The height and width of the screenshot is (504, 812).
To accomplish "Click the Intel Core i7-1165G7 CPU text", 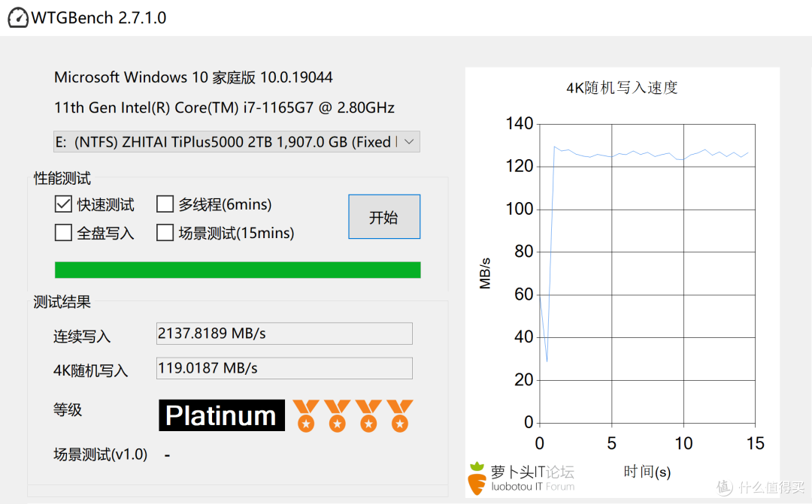I will coord(224,107).
